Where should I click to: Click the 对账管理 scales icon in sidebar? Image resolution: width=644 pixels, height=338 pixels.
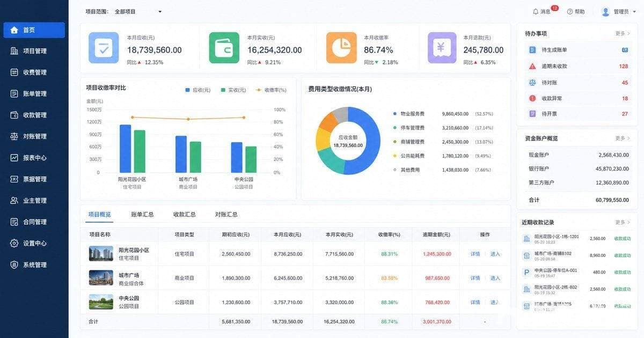pyautogui.click(x=14, y=136)
